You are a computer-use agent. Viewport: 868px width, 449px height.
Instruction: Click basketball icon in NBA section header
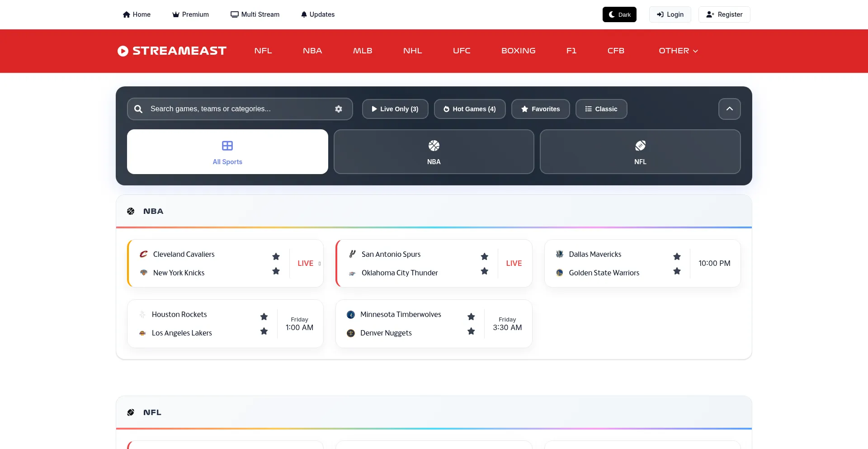(x=131, y=211)
